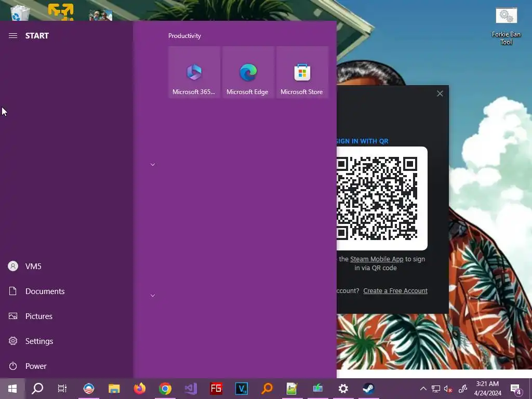Open the Power options menu

(66, 366)
